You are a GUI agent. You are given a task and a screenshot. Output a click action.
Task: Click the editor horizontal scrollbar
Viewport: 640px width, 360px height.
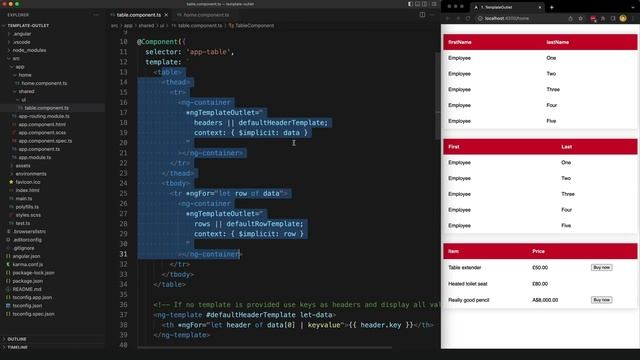[264, 347]
